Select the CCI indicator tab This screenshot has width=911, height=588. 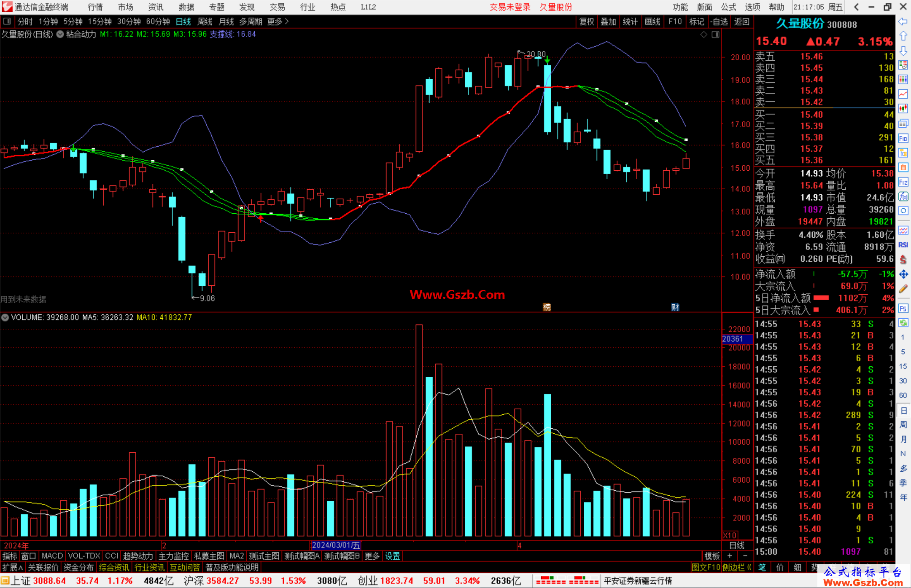pos(112,556)
